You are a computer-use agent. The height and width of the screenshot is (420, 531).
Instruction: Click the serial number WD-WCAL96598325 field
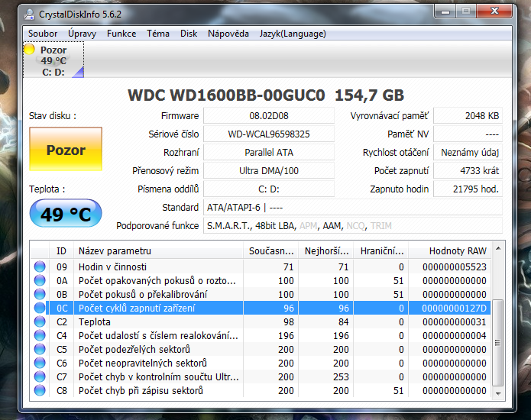[269, 134]
